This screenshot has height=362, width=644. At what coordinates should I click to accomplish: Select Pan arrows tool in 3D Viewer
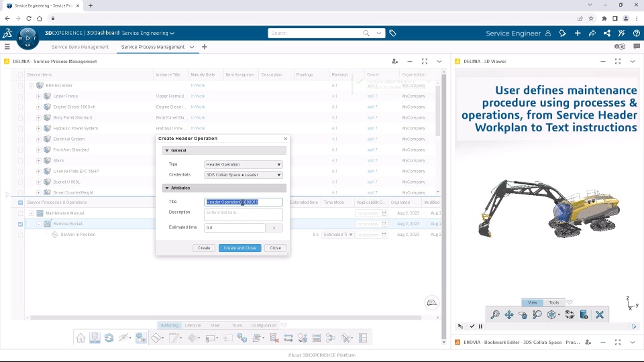point(509,315)
